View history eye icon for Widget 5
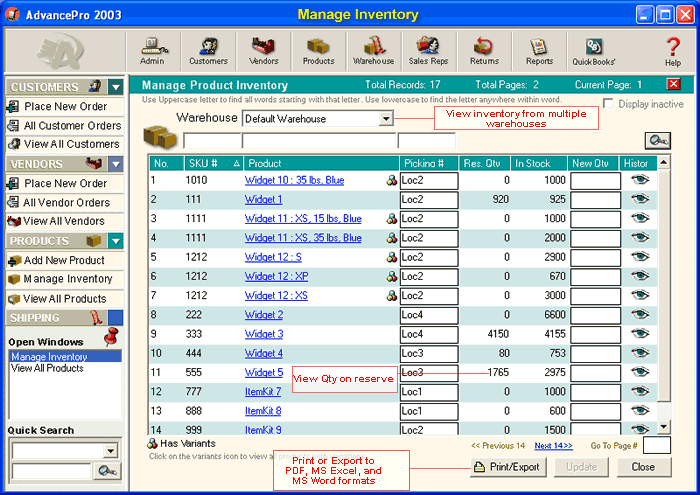The image size is (700, 495). (640, 372)
